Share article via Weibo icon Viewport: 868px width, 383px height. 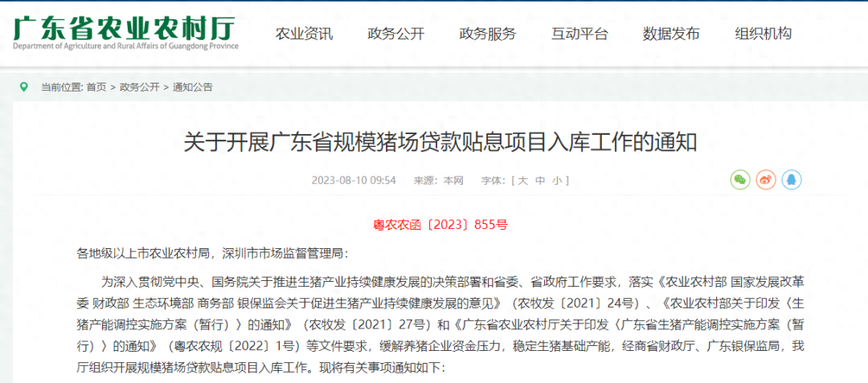pos(766,180)
